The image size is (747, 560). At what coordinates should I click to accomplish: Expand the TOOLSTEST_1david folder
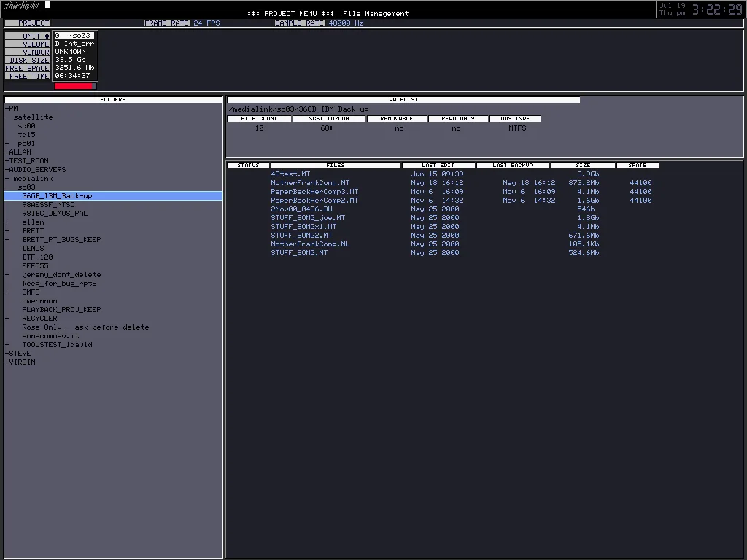[x=7, y=345]
